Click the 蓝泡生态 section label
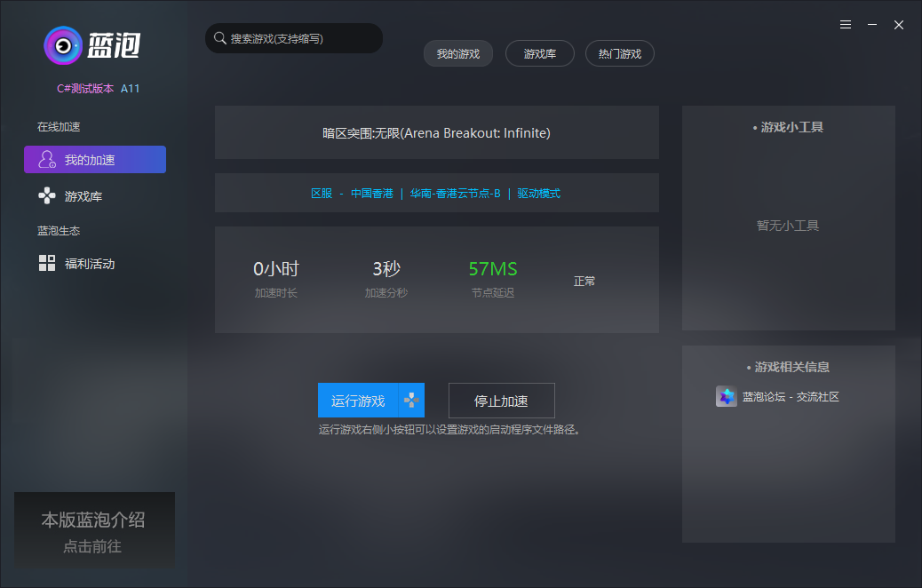 click(x=59, y=231)
